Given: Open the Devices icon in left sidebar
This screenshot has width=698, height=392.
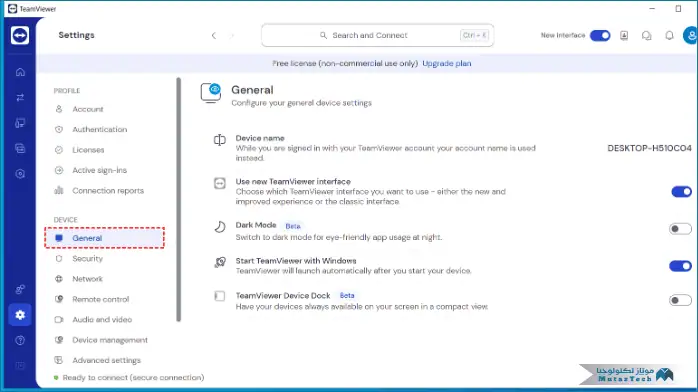Looking at the screenshot, I should [x=20, y=123].
